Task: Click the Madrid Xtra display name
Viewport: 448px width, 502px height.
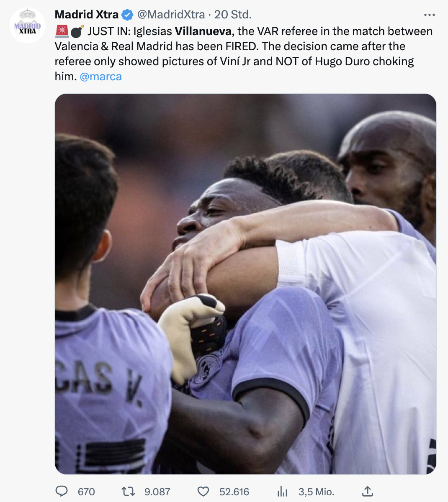Action: point(87,15)
